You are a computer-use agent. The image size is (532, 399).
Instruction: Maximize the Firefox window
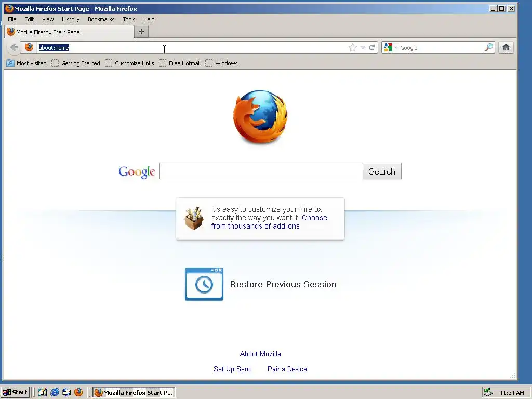pos(502,8)
